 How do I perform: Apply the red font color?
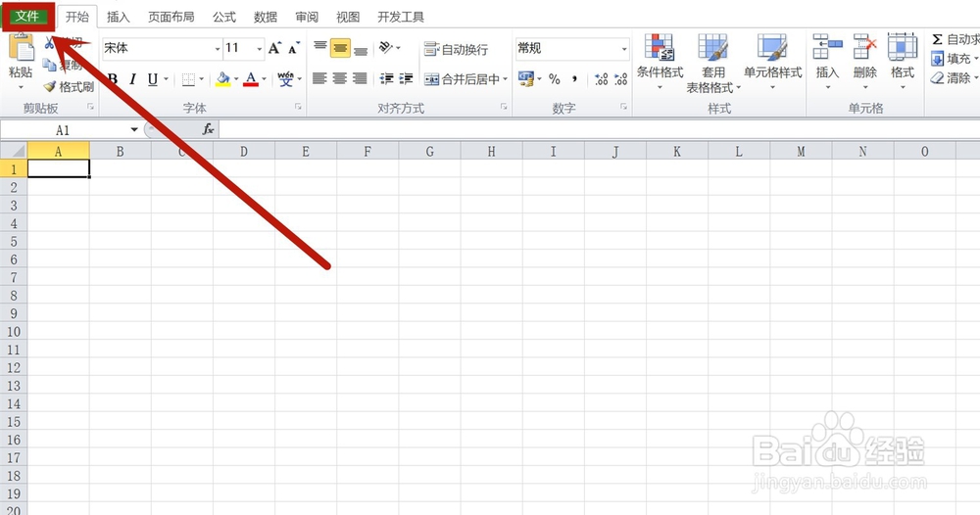click(x=251, y=79)
